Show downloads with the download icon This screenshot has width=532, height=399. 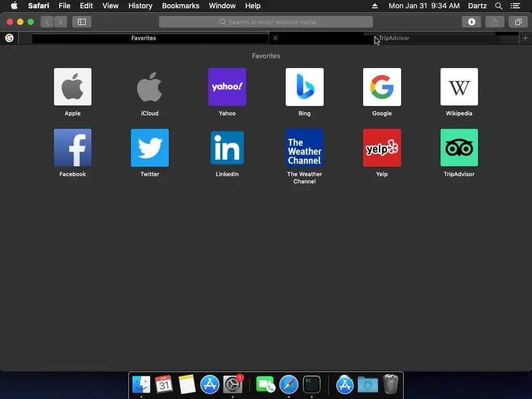point(471,22)
